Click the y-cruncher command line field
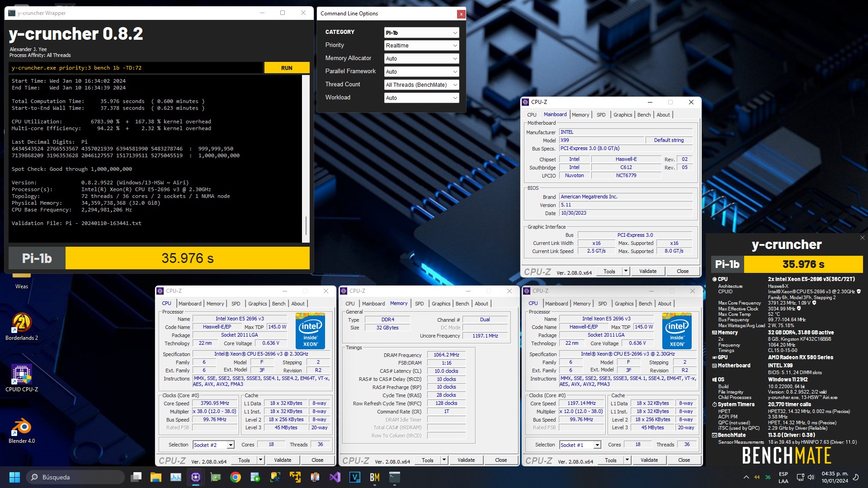This screenshot has height=488, width=868. click(136, 68)
